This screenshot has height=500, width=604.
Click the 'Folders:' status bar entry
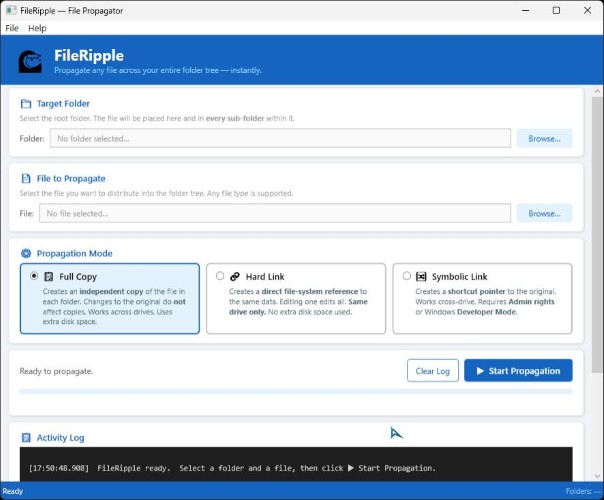coord(583,492)
